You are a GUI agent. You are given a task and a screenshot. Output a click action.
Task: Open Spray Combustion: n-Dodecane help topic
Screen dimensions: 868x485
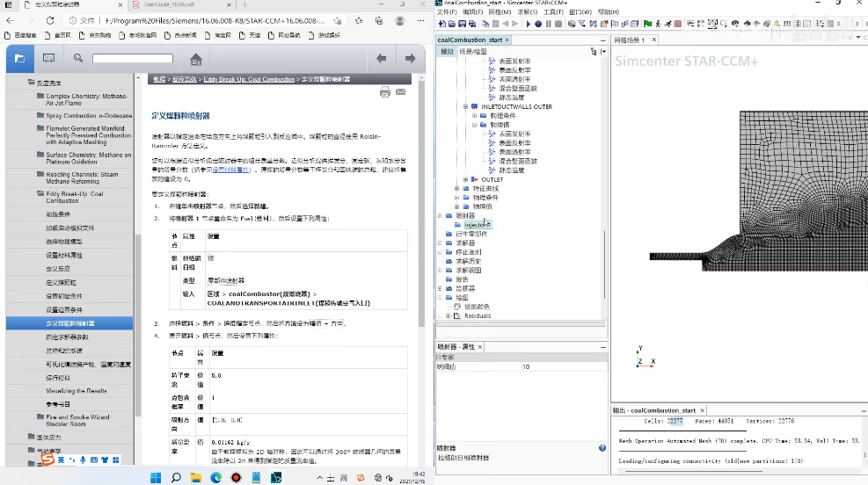(x=89, y=116)
